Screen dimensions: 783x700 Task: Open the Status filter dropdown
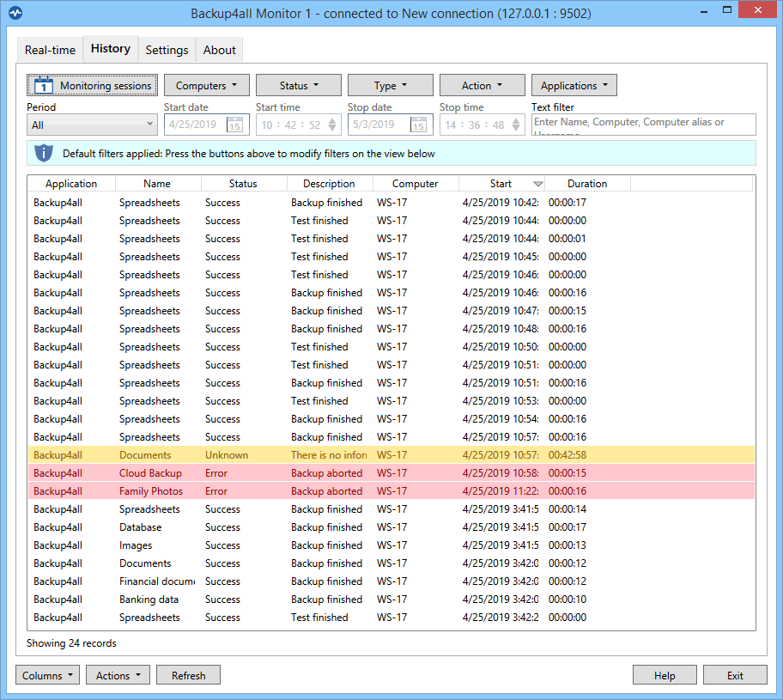pos(299,85)
